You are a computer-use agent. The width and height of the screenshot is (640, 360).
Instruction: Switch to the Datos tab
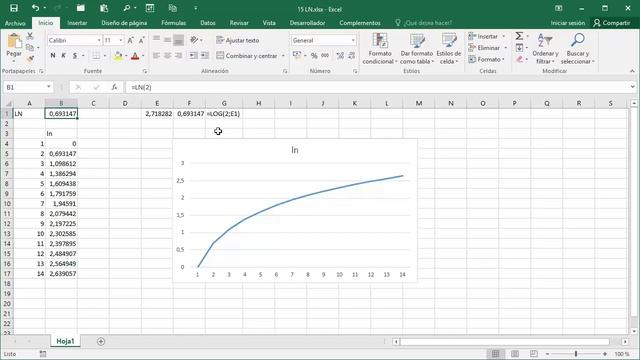click(x=208, y=23)
